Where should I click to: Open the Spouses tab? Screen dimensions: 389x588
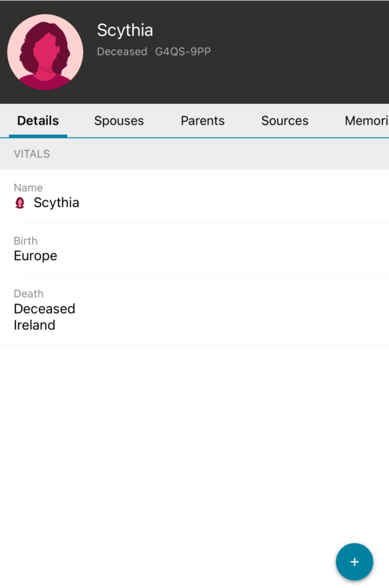point(119,121)
